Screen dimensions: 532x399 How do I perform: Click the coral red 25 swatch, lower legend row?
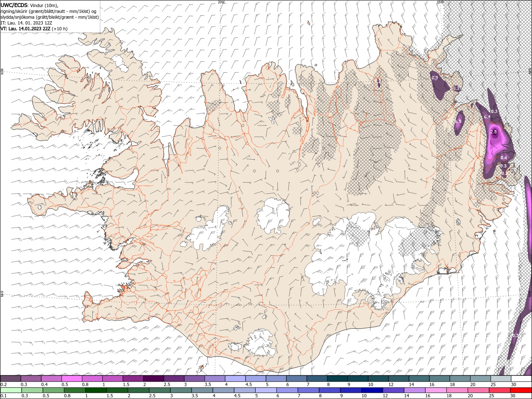500,390
